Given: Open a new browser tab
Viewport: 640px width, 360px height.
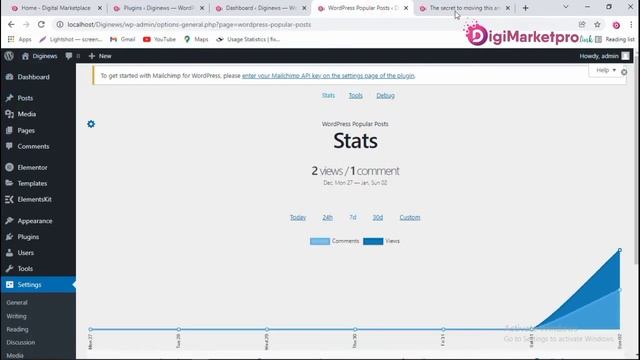Looking at the screenshot, I should (526, 8).
